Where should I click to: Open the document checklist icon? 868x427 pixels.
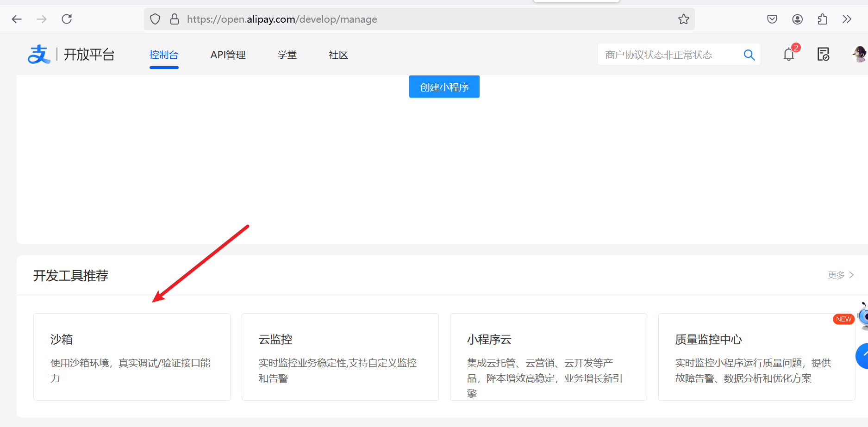point(823,55)
